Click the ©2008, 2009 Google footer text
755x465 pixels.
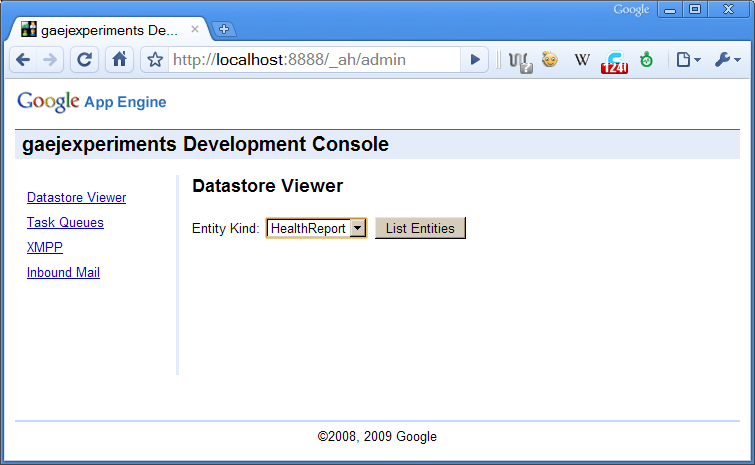pyautogui.click(x=377, y=437)
